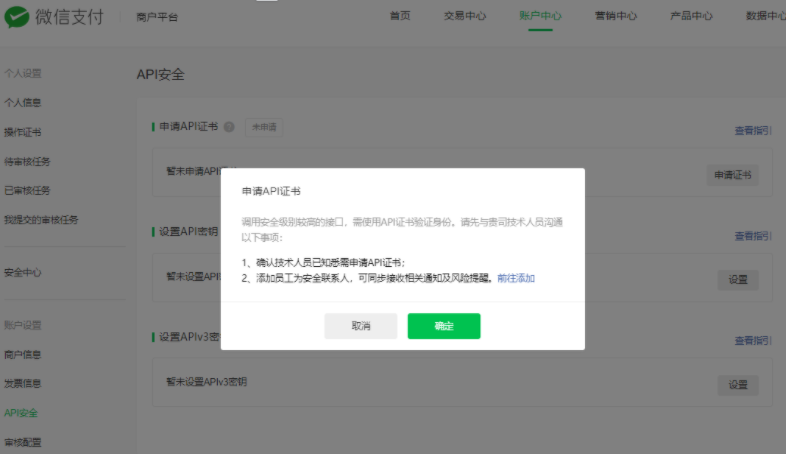Click the WeChat Pay logo

[x=54, y=16]
